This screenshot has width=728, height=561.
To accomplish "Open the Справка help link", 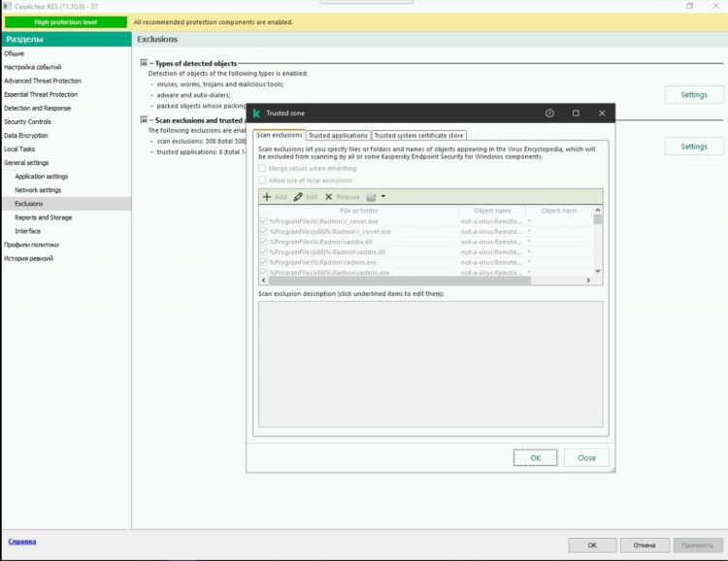I will click(x=22, y=542).
